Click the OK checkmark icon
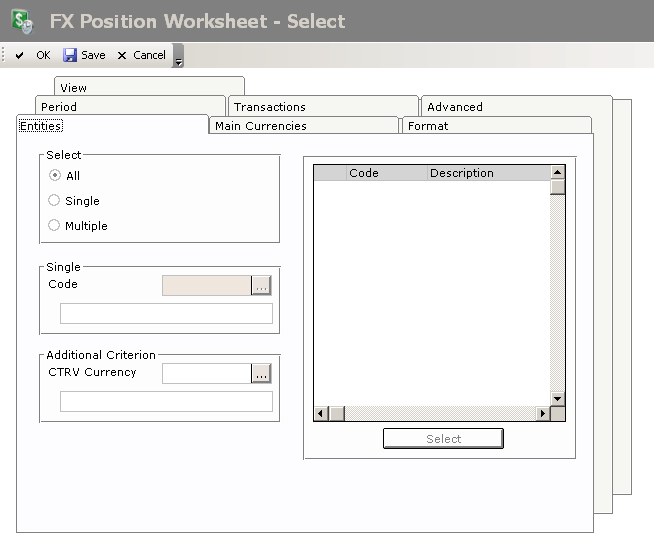 tap(20, 56)
